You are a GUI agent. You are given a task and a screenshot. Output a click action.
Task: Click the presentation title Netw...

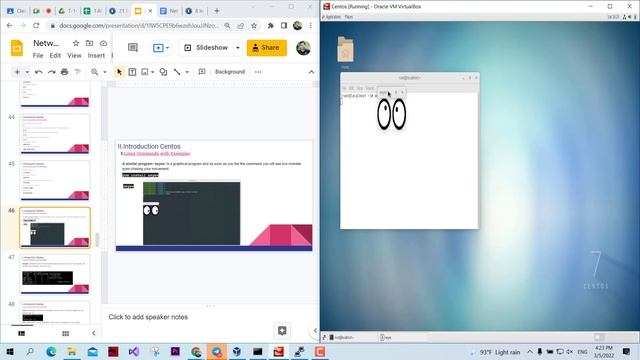tap(46, 43)
